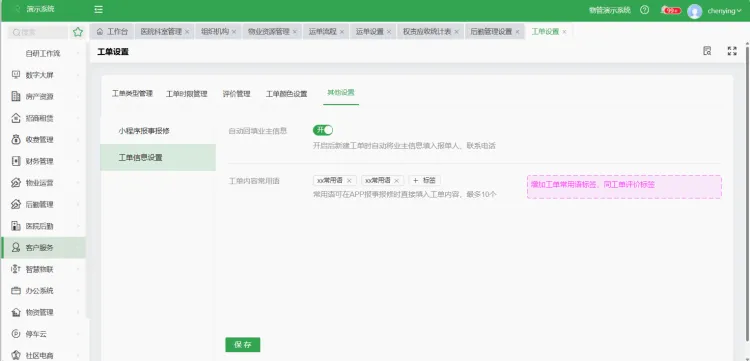
Task: Open the 办公系统 briefcase icon
Action: tap(16, 291)
